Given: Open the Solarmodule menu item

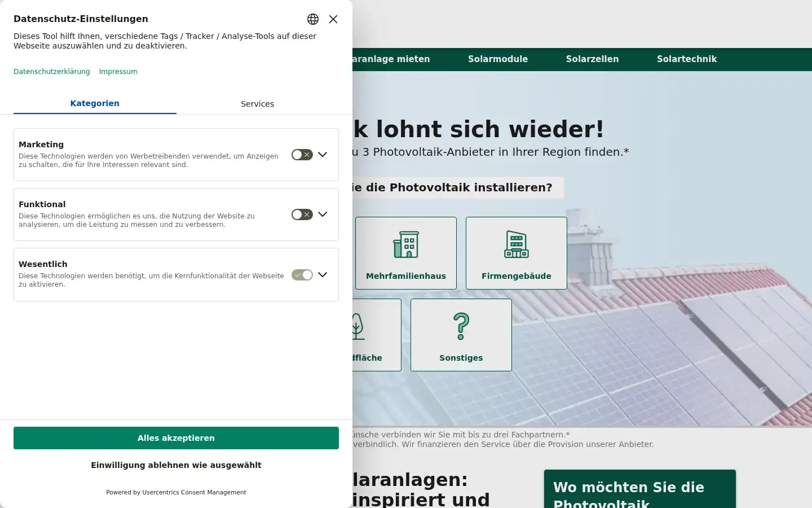Looking at the screenshot, I should 498,59.
